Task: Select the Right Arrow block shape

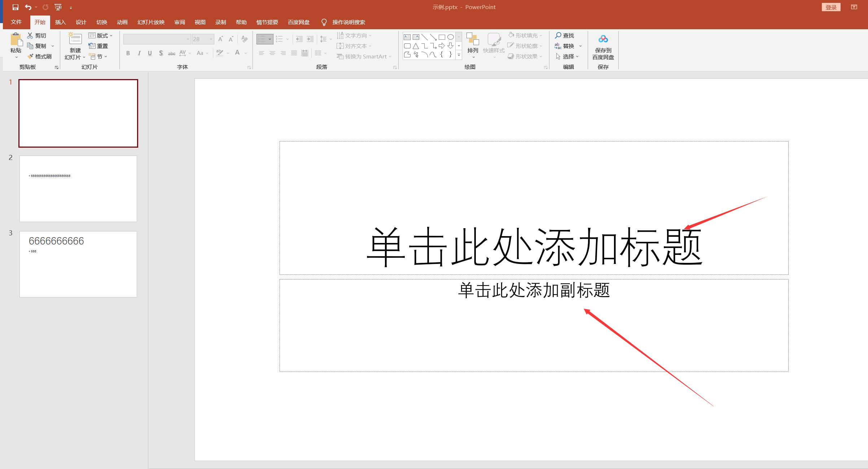Action: click(x=442, y=46)
